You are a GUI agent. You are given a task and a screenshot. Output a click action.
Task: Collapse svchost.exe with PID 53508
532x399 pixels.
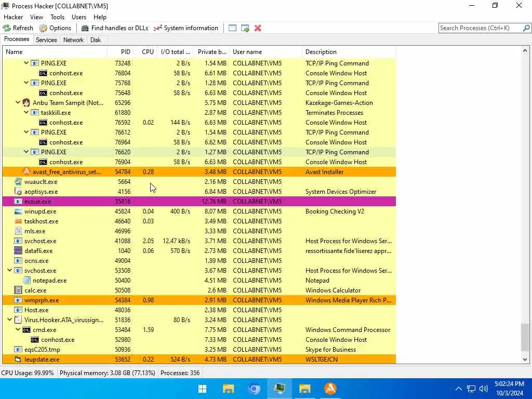[x=9, y=270]
